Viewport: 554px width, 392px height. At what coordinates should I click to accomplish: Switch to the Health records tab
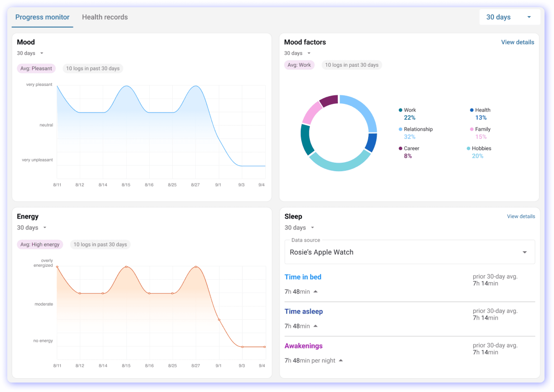[x=105, y=17]
